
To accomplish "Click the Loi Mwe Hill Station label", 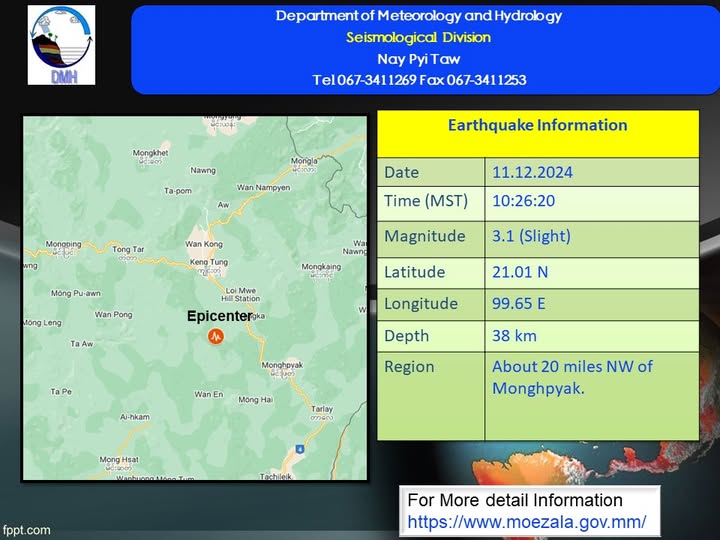I will click(x=241, y=294).
